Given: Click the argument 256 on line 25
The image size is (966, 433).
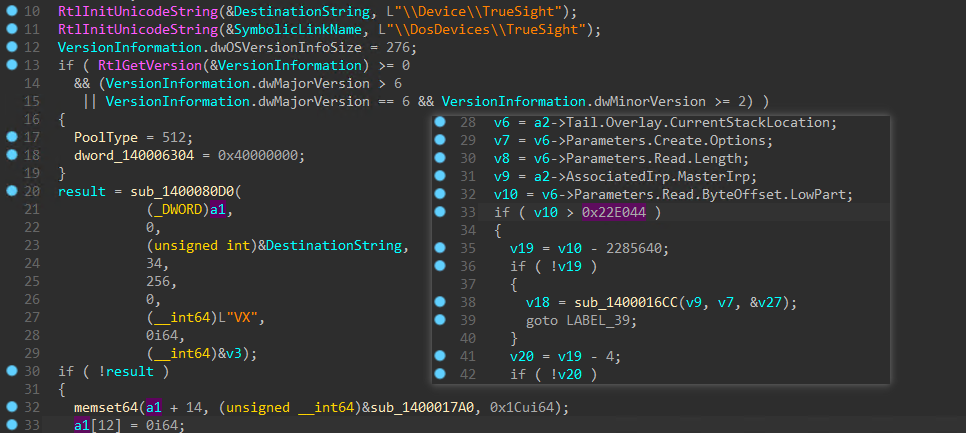Looking at the screenshot, I should (x=158, y=281).
